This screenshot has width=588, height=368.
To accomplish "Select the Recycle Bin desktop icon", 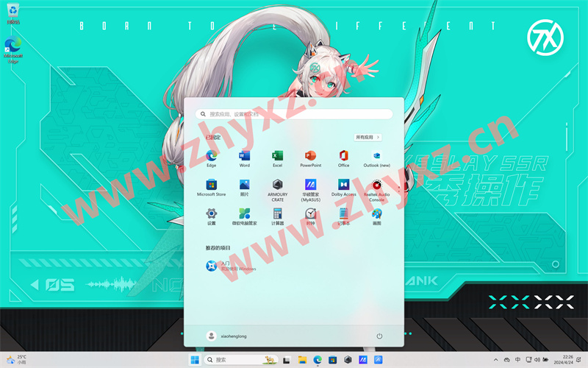I will (13, 13).
